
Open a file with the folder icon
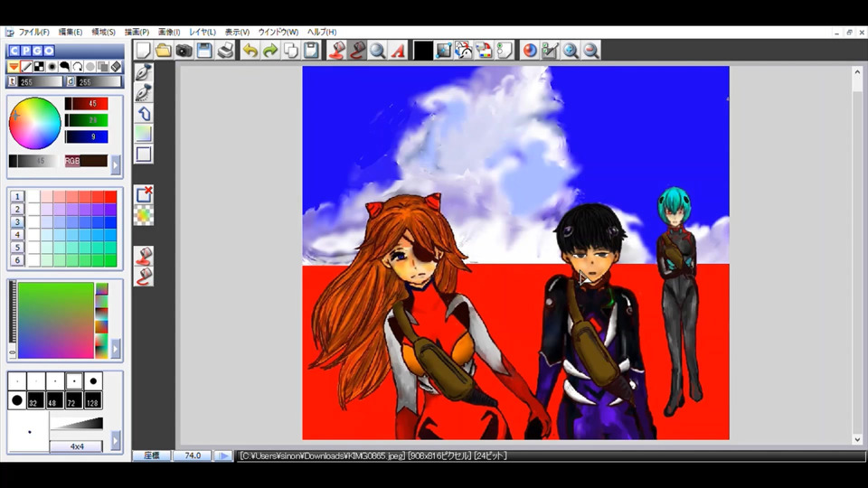(x=164, y=51)
